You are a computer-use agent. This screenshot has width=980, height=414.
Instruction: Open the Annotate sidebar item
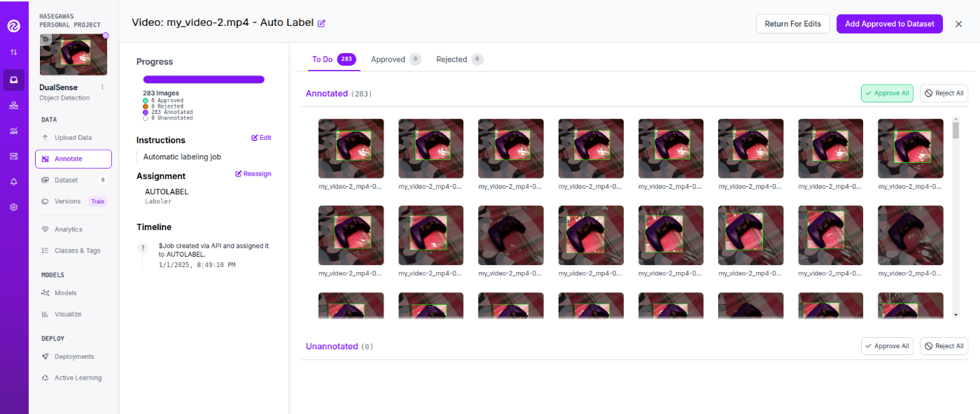[x=73, y=159]
